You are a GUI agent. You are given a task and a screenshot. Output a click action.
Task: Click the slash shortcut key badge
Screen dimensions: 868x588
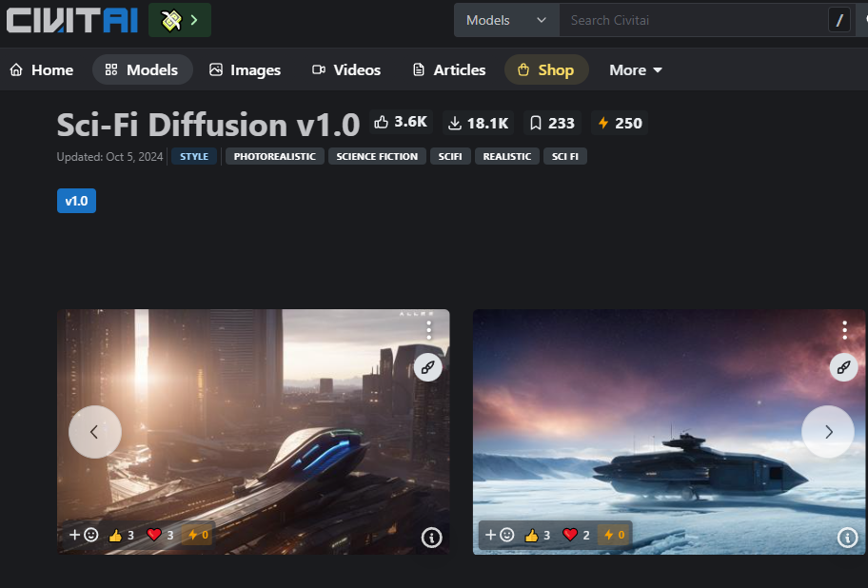coord(839,21)
